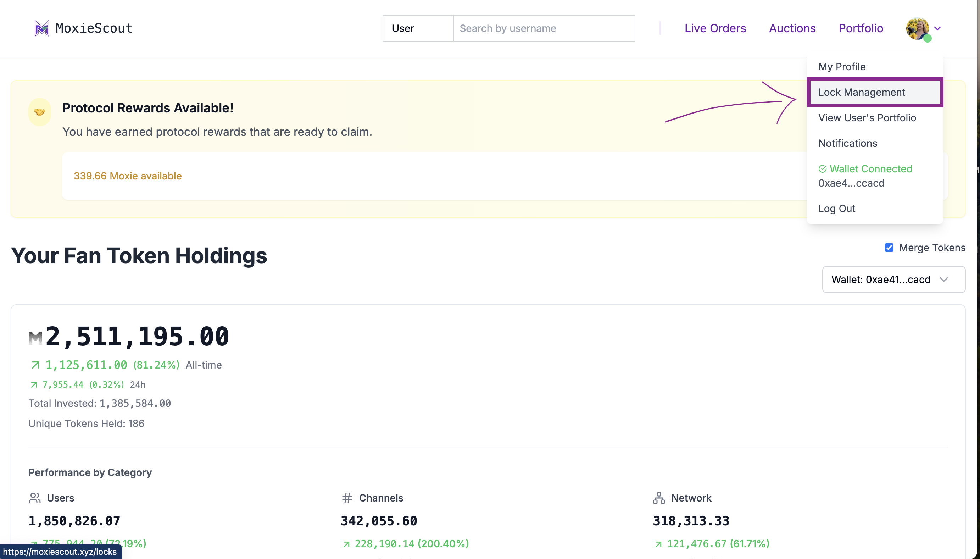Select My Profile from the menu

875,67
